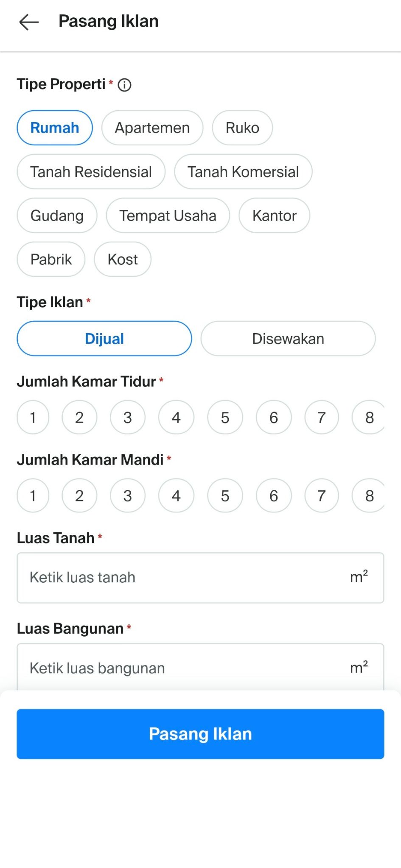Select Tanah Komersial property type
Viewport: 401px width, 868px height.
pos(243,172)
